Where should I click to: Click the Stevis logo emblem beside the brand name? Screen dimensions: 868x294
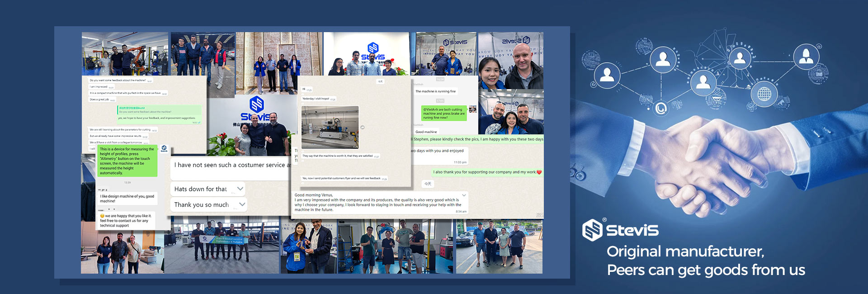click(592, 230)
